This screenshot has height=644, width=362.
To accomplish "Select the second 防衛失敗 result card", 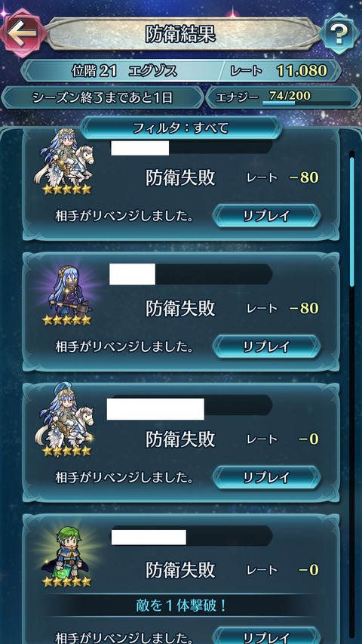I will [180, 312].
